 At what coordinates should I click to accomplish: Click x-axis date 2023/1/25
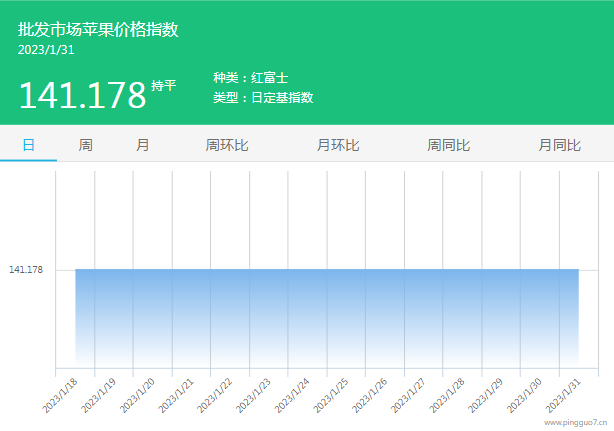click(x=331, y=396)
